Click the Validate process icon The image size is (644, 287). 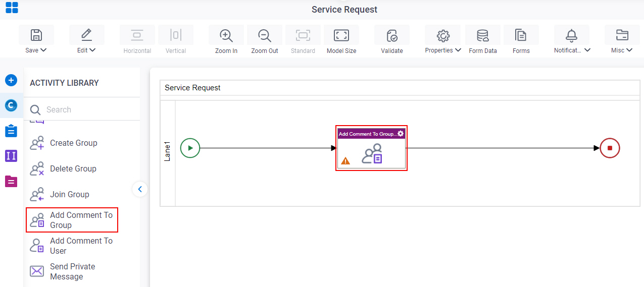click(x=392, y=35)
